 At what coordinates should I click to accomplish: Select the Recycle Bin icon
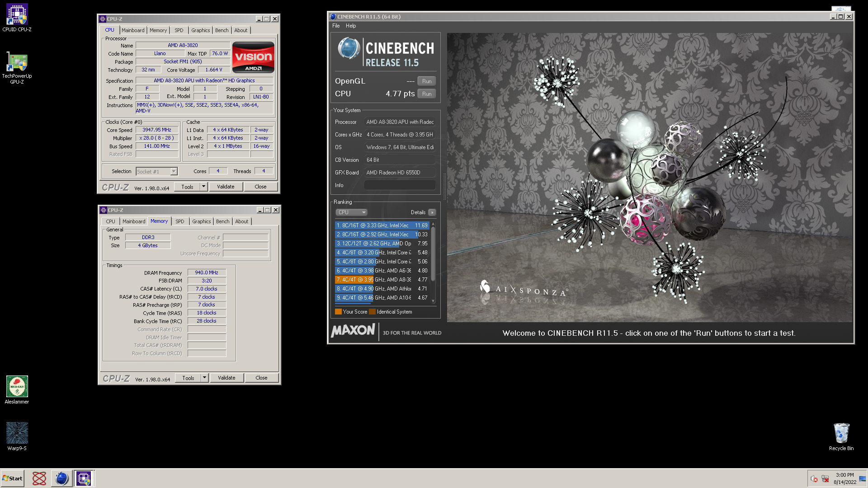841,436
